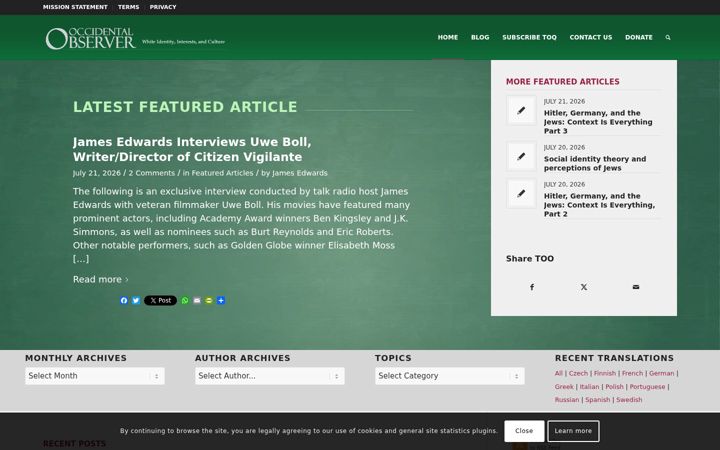Select Finnish translations link
The height and width of the screenshot is (450, 720).
click(x=605, y=373)
